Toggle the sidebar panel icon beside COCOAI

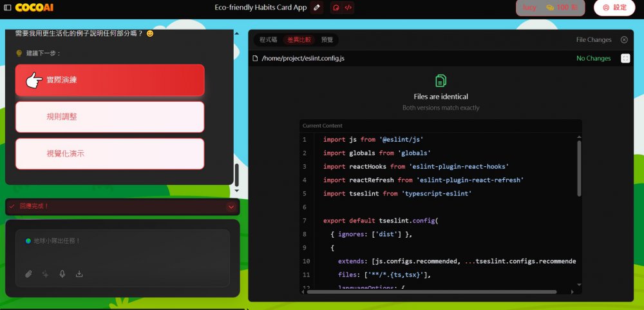pos(8,8)
